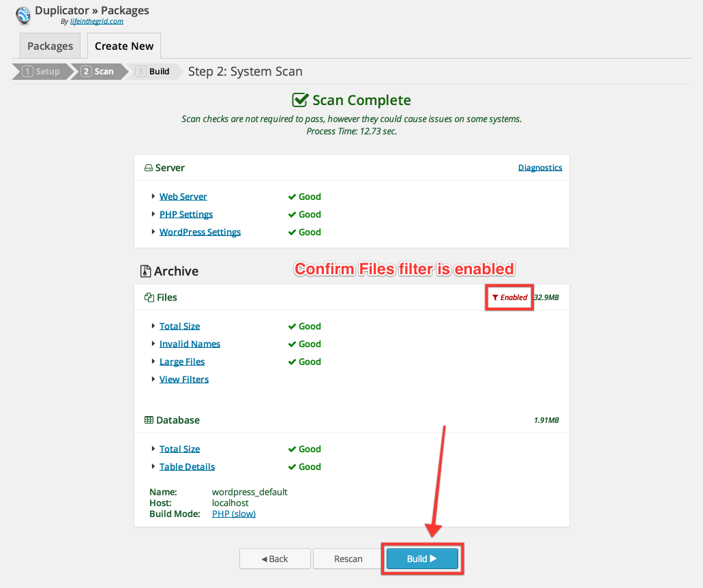Click the blue Build button
The height and width of the screenshot is (588, 703).
[422, 559]
